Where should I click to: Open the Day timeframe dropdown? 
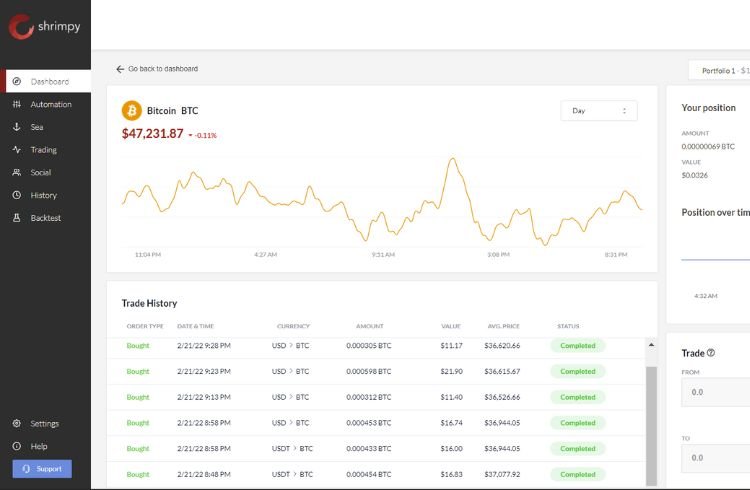[598, 111]
